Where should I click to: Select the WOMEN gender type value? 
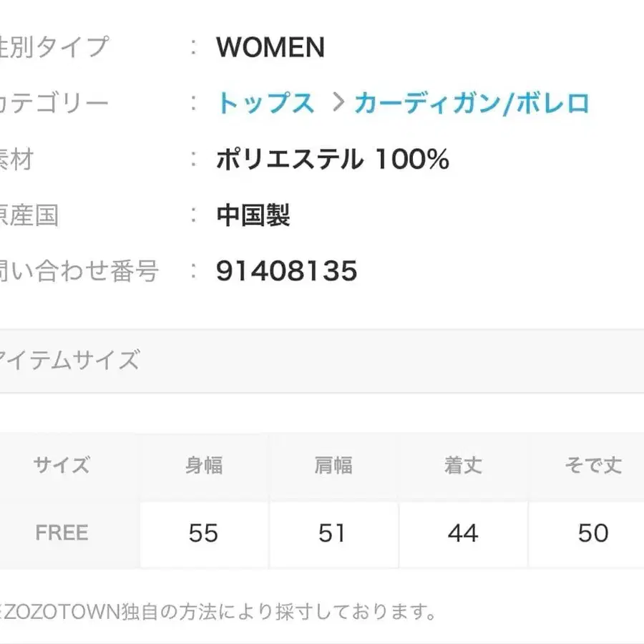(270, 47)
